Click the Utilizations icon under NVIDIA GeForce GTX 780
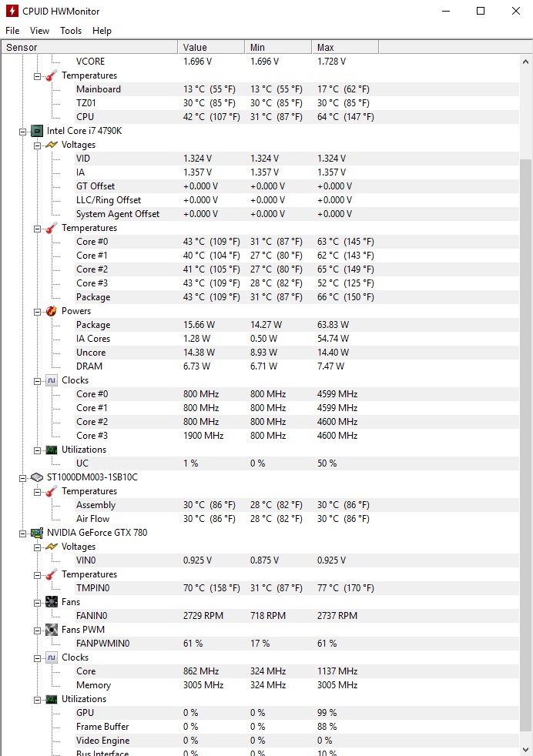Screen dimensions: 533x756 click(x=52, y=699)
